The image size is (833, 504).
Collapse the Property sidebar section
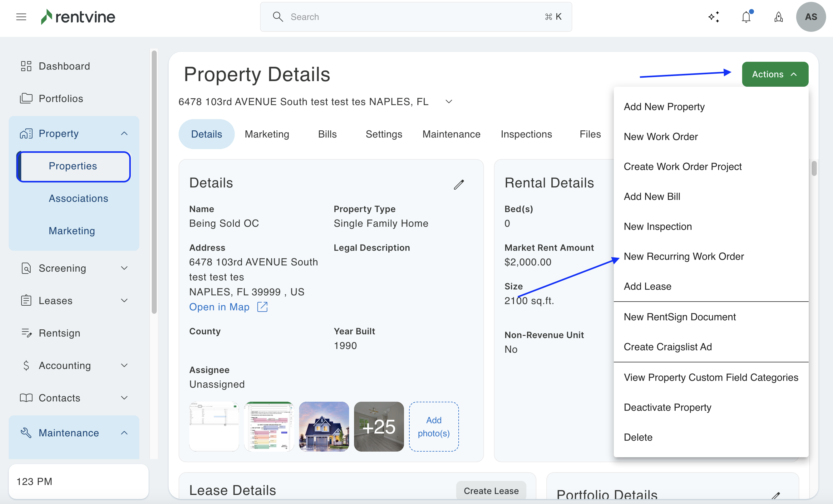click(x=124, y=133)
